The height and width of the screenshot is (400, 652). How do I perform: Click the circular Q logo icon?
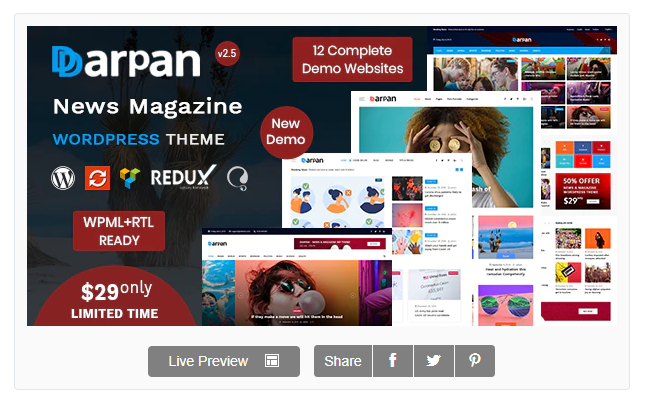tap(238, 178)
